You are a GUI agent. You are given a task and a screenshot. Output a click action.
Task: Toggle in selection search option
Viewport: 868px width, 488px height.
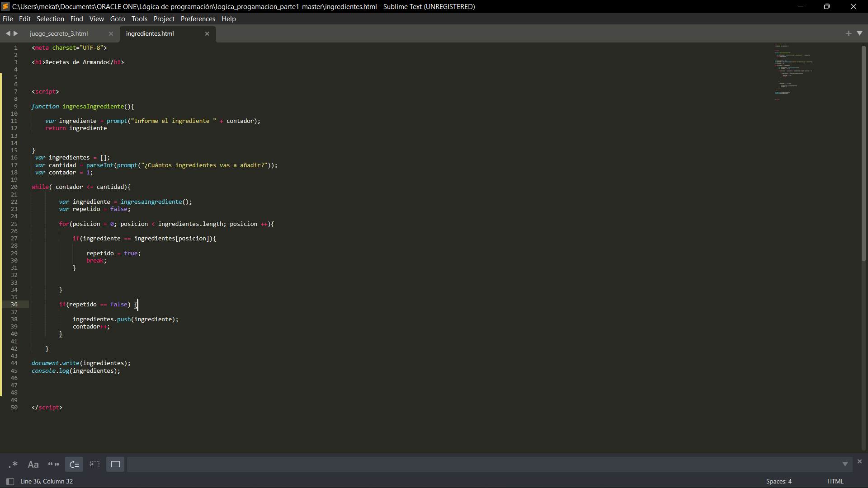point(94,465)
